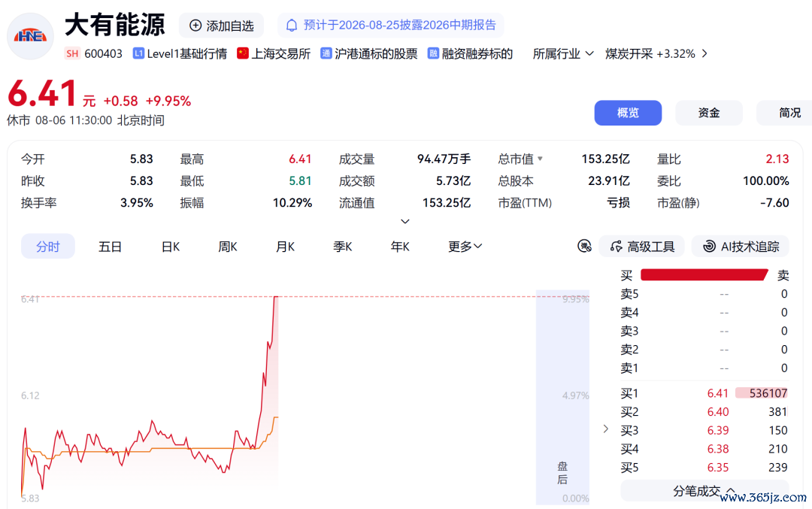Expand order book side arrow
Screen dimensions: 812x509
click(606, 429)
